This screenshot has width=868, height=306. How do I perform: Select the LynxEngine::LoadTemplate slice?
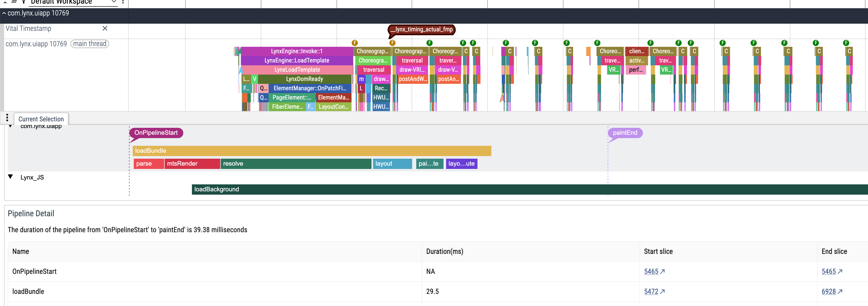click(x=297, y=61)
